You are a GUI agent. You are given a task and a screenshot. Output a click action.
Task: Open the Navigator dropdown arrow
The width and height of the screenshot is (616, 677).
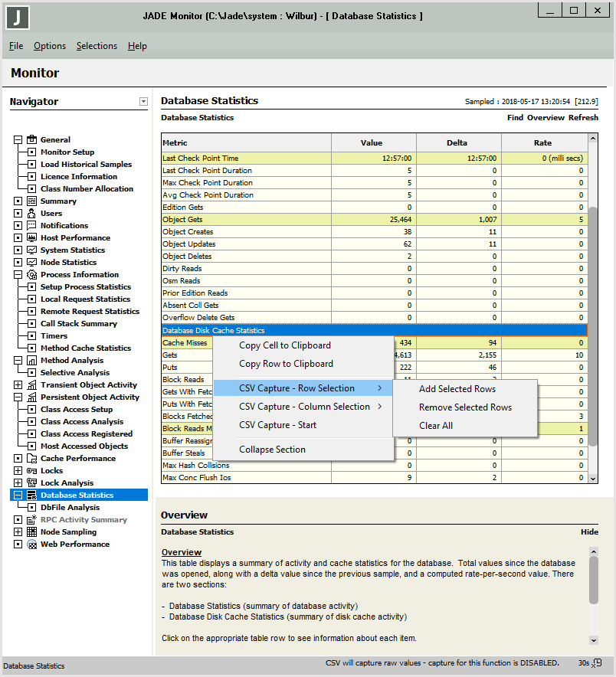pyautogui.click(x=143, y=102)
